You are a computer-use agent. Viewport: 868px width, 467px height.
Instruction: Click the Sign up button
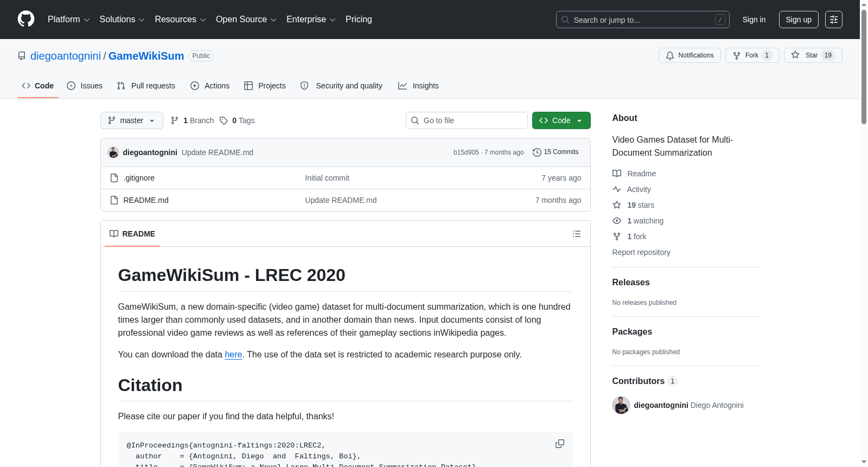(799, 20)
